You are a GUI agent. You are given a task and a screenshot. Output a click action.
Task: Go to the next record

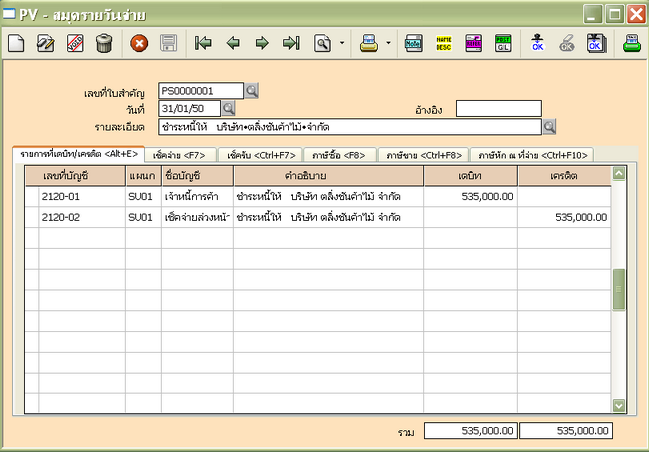[x=262, y=43]
